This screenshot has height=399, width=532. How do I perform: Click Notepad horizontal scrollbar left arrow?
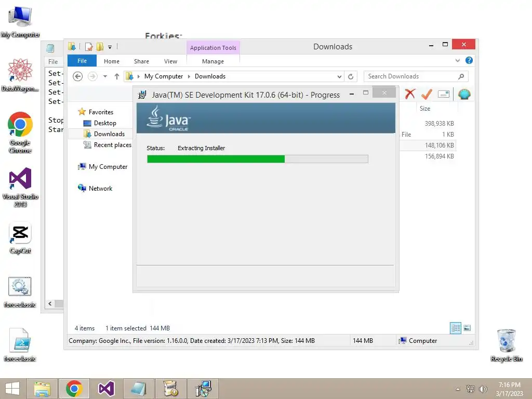click(50, 303)
